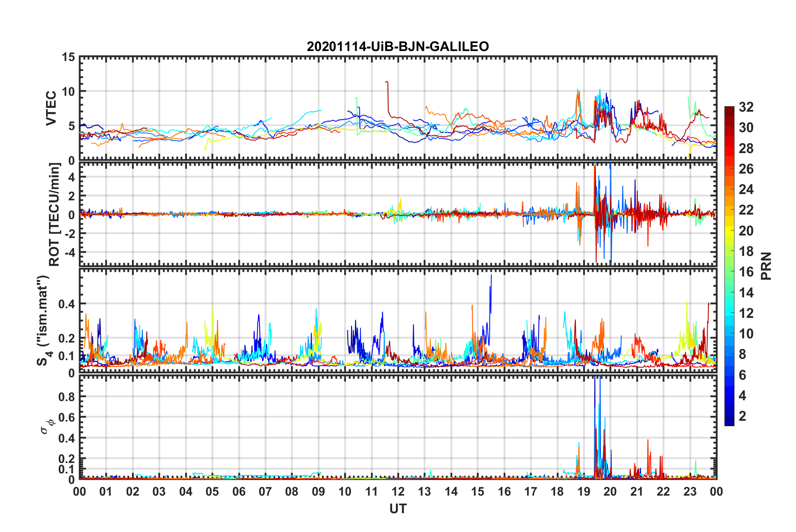Click S4 axis tick label 0.4
796x532 pixels.
(x=67, y=304)
